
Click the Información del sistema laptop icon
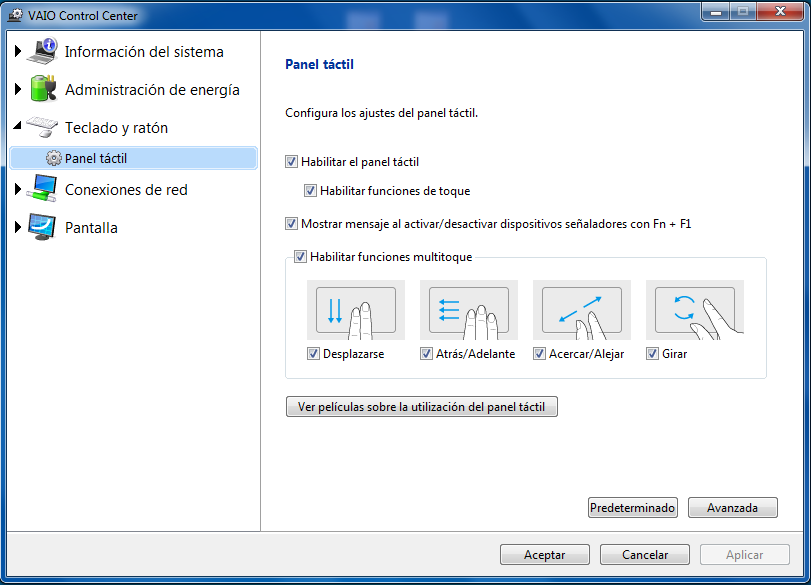coord(44,51)
